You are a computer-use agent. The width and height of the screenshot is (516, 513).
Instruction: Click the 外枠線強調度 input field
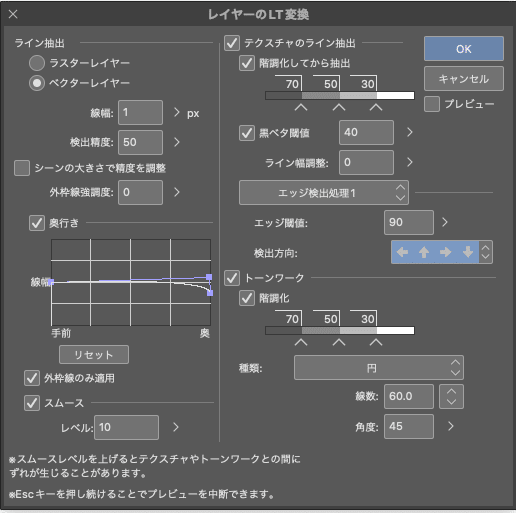140,192
